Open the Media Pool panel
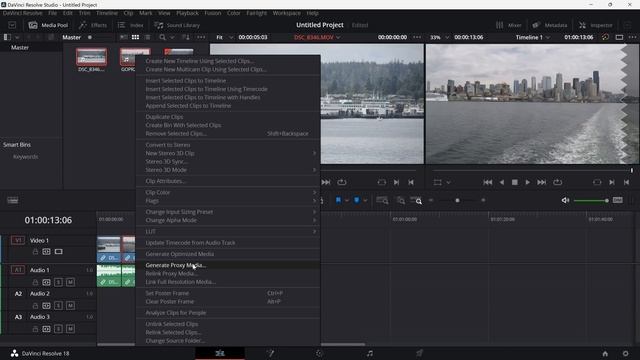640x360 pixels. [48, 25]
